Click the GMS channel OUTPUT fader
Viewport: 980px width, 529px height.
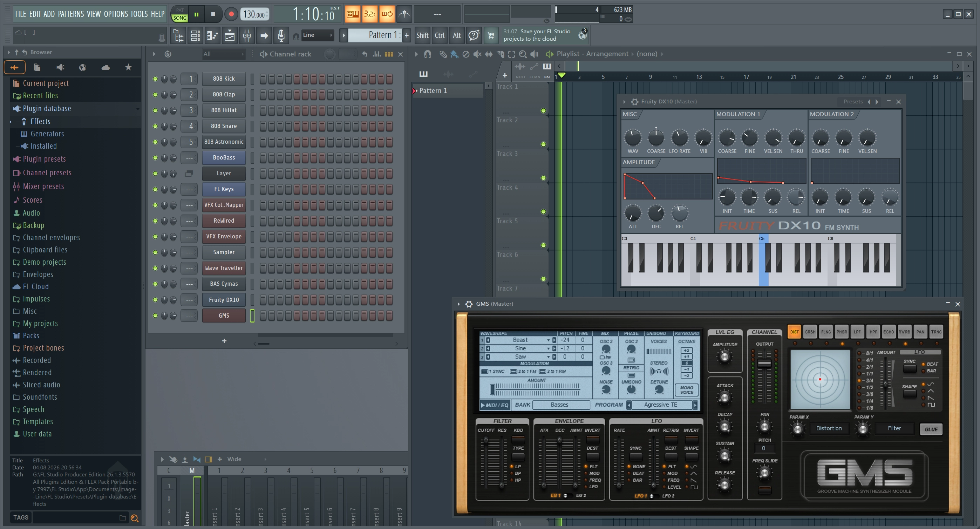pyautogui.click(x=764, y=364)
